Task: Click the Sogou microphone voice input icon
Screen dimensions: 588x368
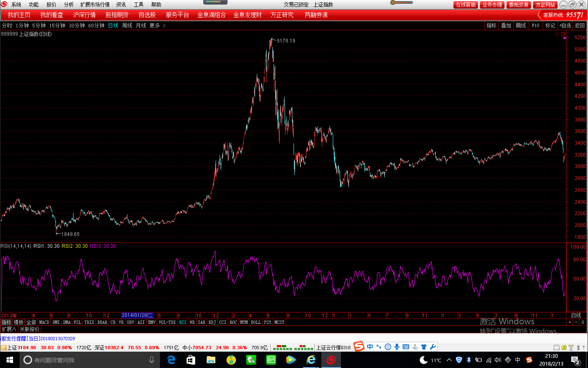Action: (397, 347)
